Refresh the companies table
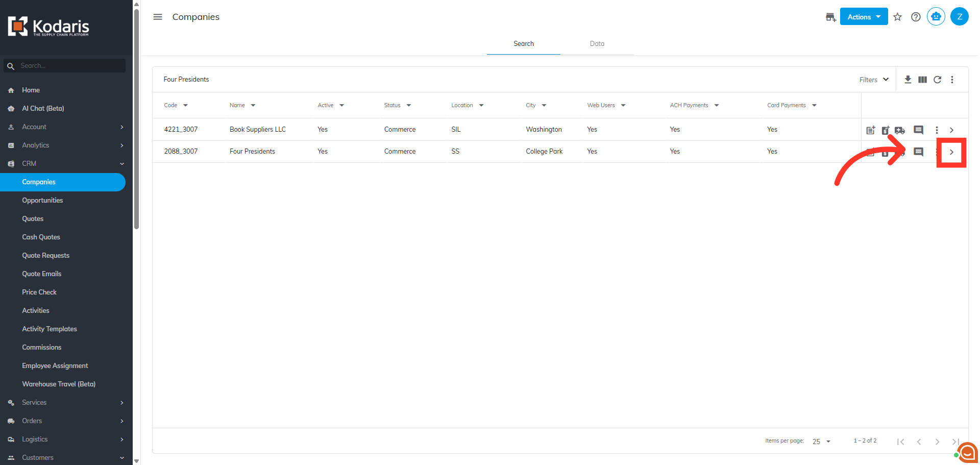 (x=938, y=80)
